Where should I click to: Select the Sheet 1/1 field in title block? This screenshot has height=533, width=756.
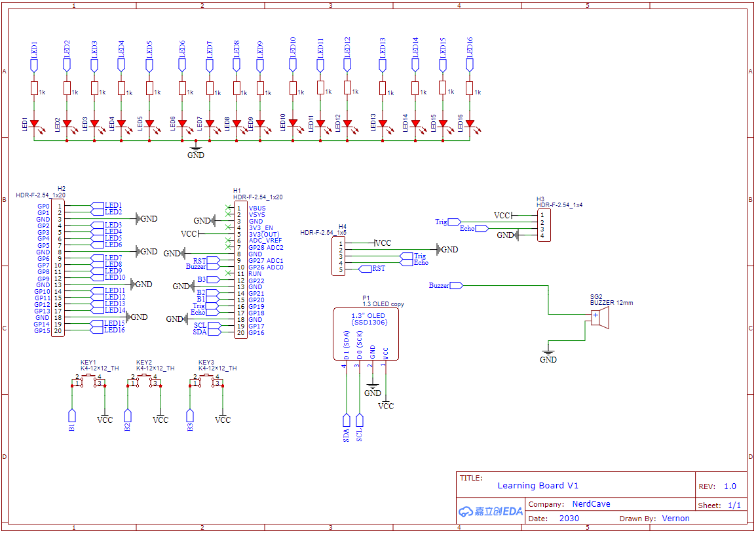[719, 504]
